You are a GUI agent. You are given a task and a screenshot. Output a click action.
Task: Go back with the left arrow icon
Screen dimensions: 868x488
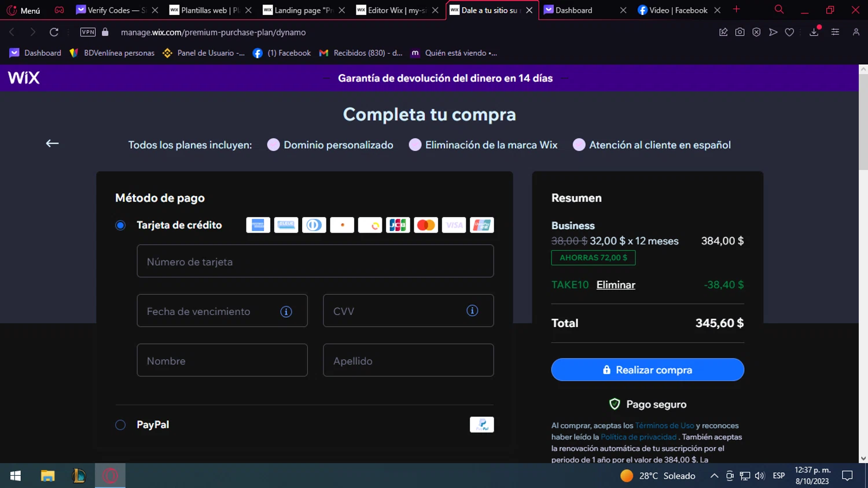click(52, 144)
